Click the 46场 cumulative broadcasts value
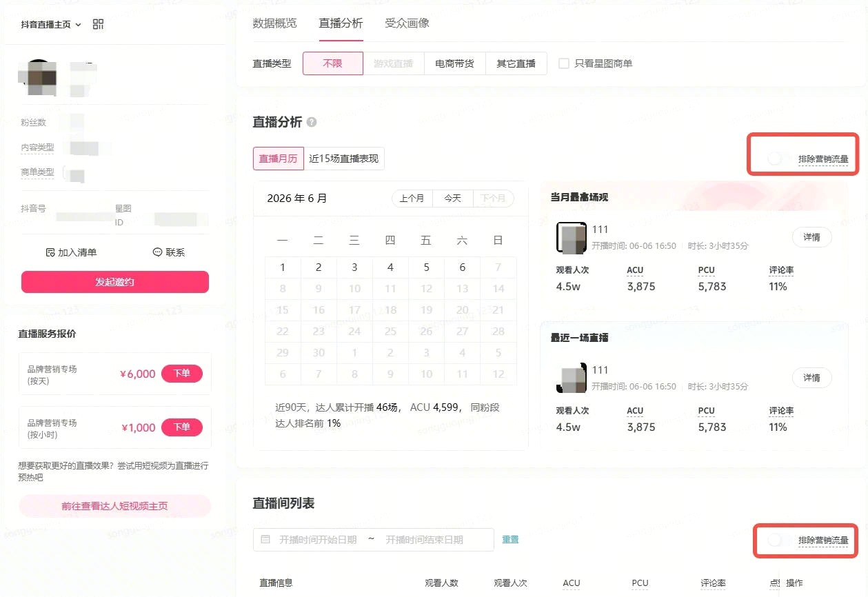 click(x=387, y=407)
